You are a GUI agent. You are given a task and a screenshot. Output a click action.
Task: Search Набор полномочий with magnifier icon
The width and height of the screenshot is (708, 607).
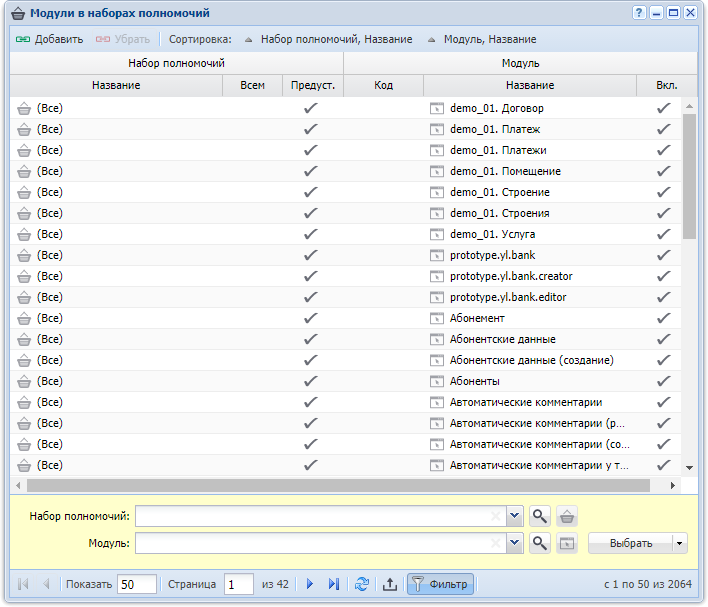540,516
